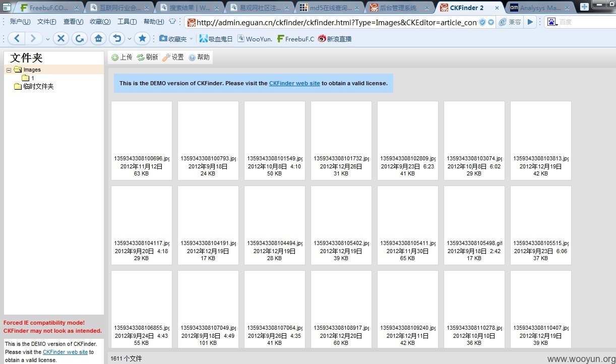Image resolution: width=616 pixels, height=364 pixels.
Task: Select file 1359343308103813.jpg thumbnail
Action: [541, 141]
